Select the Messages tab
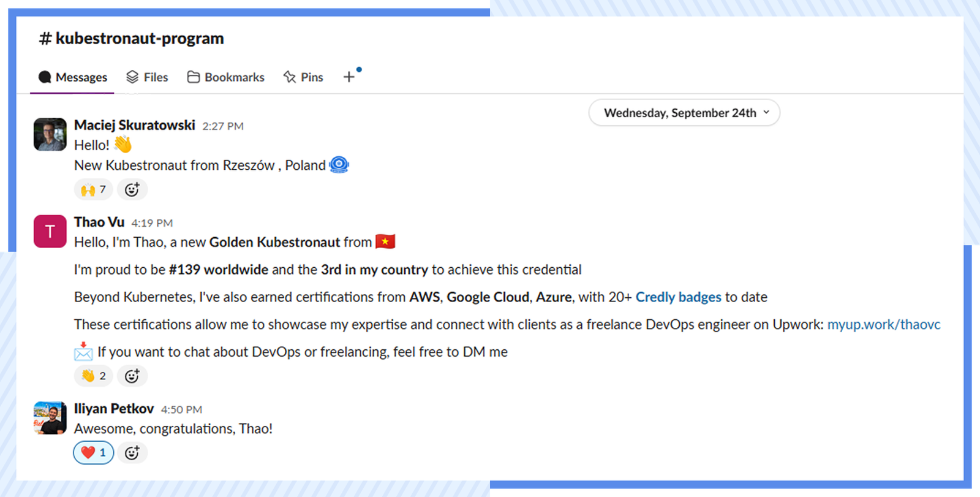The image size is (980, 497). click(x=73, y=77)
